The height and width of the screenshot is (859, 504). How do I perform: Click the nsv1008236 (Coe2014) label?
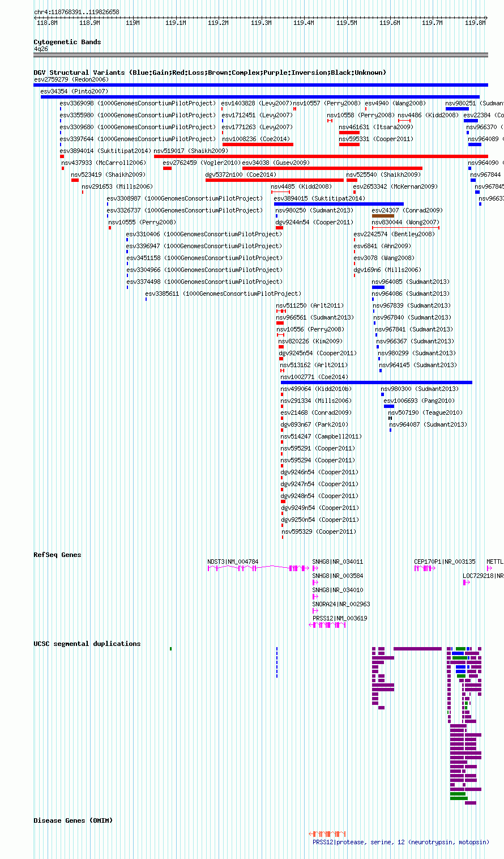[x=257, y=139]
